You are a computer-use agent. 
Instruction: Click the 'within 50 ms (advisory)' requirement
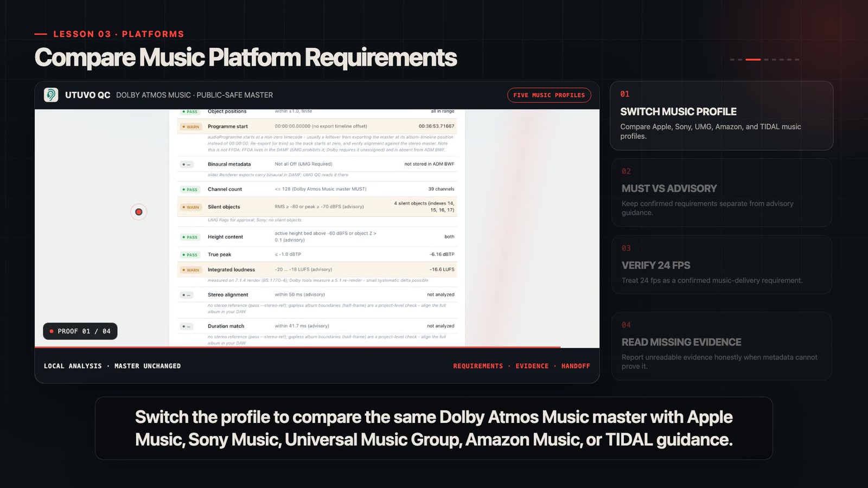(299, 295)
